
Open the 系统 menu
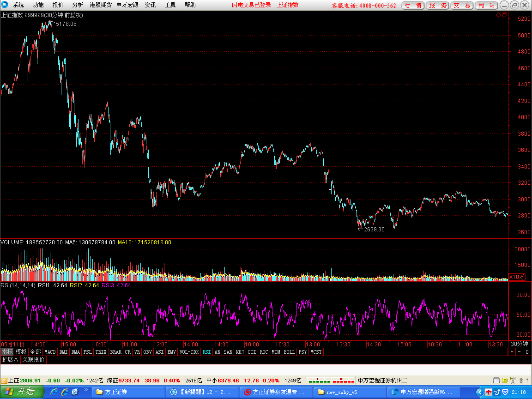point(18,5)
